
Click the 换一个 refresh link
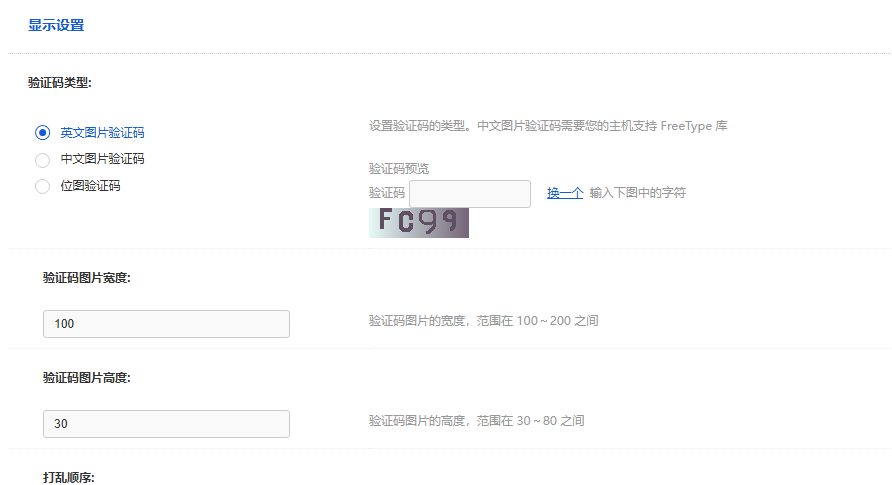[x=564, y=193]
